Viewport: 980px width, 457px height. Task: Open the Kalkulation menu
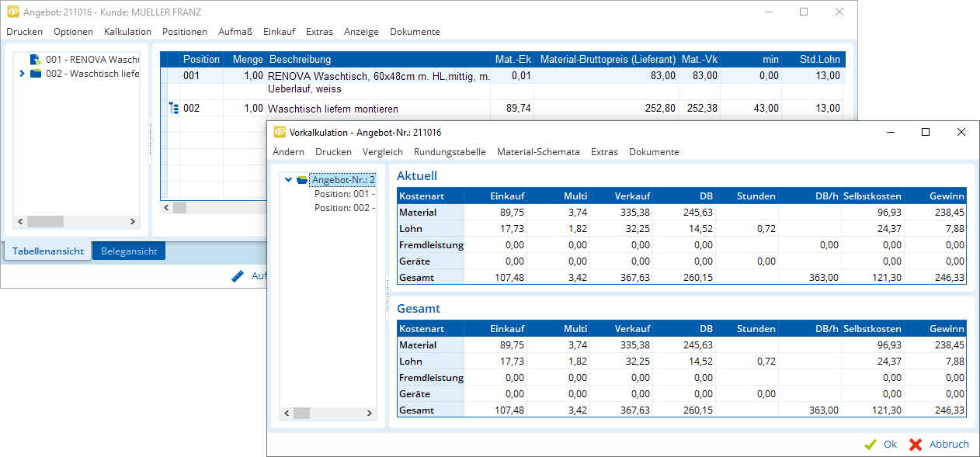coord(127,32)
